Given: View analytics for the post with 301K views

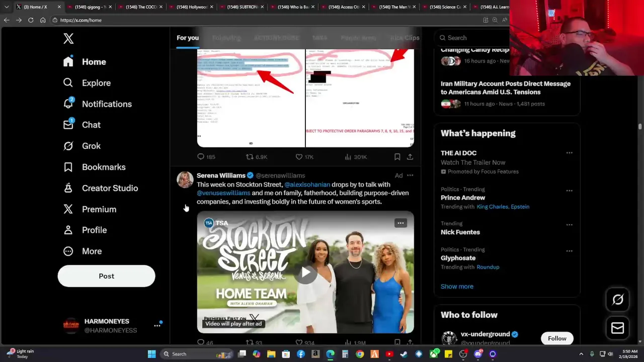Looking at the screenshot, I should coord(356,157).
